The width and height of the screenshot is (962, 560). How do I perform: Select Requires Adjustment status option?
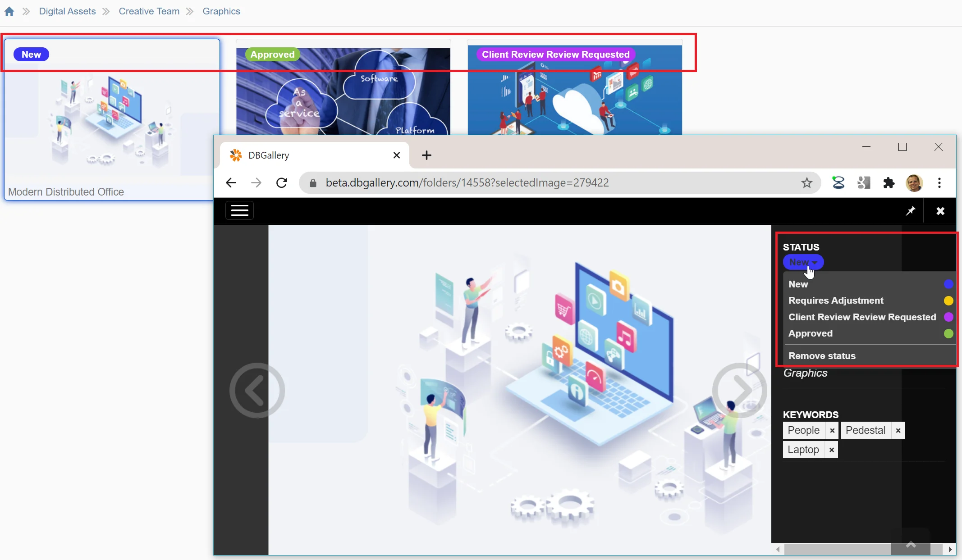[x=836, y=300]
